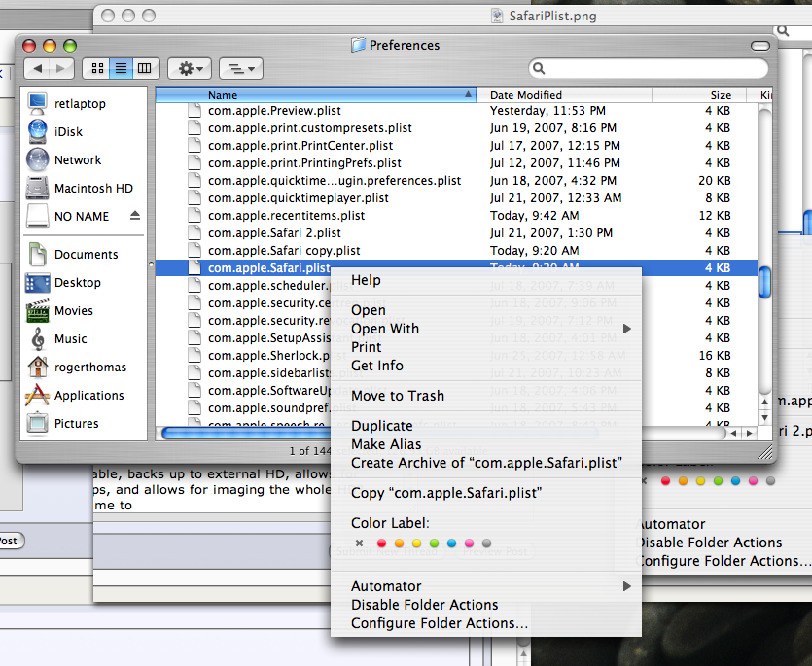Toggle the toolbar with the pill button
This screenshot has height=666, width=812.
point(760,46)
